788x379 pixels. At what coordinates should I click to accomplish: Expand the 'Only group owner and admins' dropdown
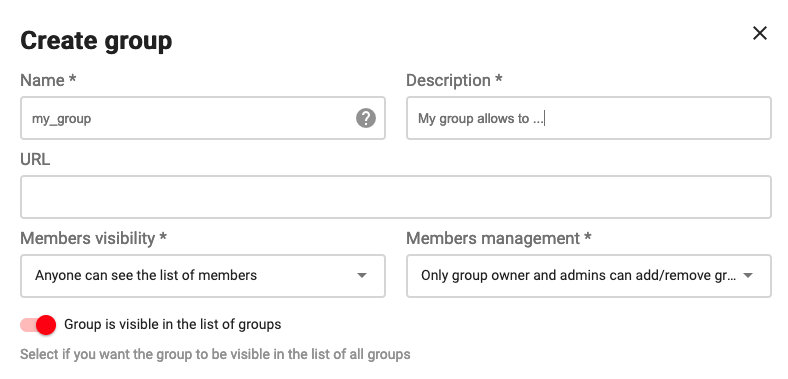pos(588,276)
